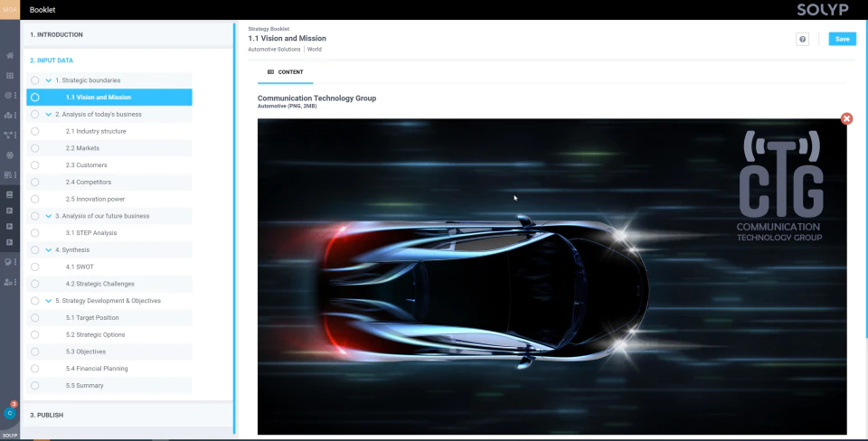Viewport: 868px width, 441px height.
Task: Click the target icon in the sidebar
Action: [8, 95]
